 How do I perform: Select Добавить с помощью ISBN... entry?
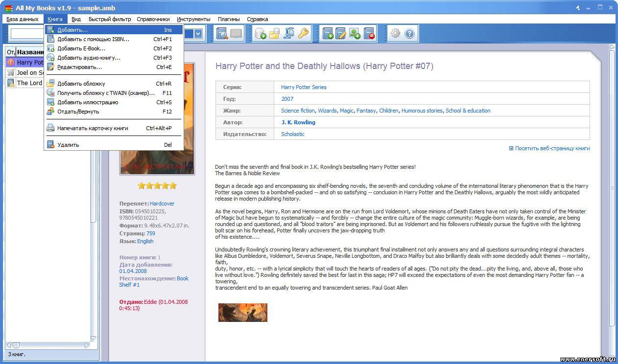[114, 39]
